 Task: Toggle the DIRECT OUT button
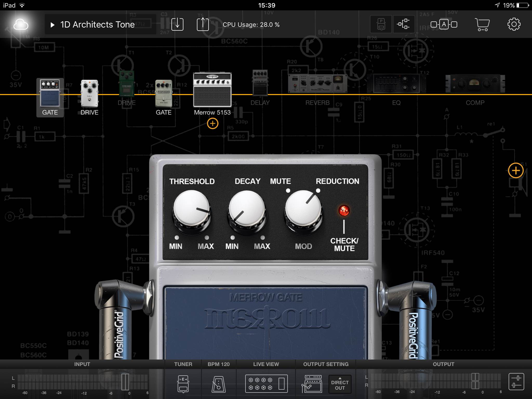pos(340,384)
